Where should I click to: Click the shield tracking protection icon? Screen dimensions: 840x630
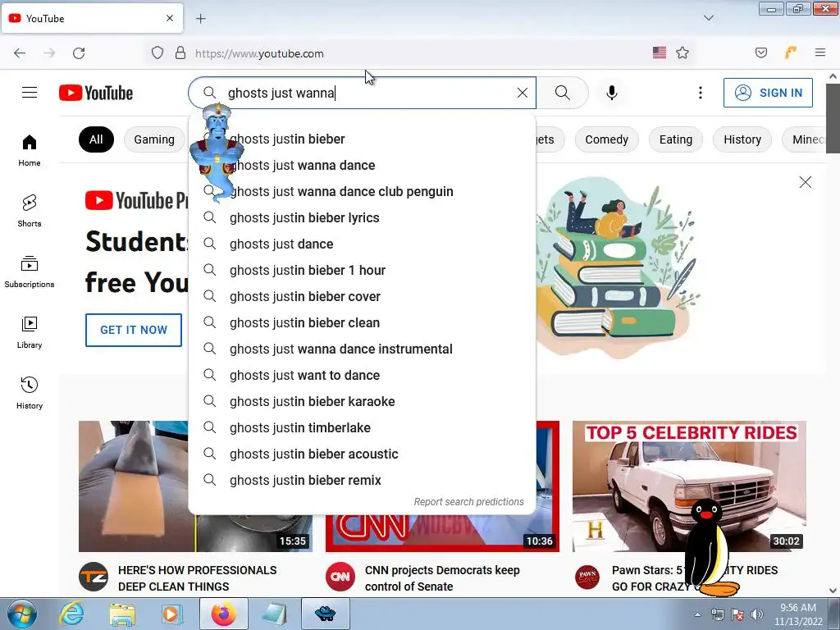click(x=157, y=53)
